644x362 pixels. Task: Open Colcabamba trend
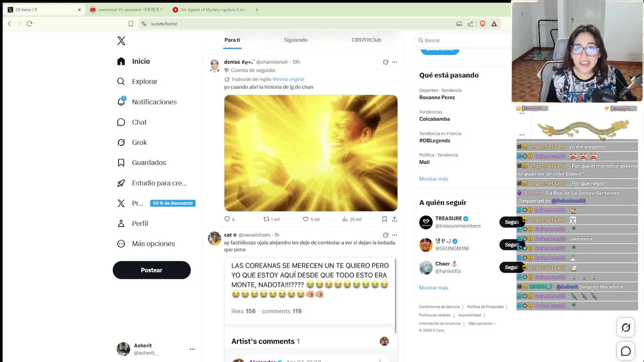pos(435,119)
